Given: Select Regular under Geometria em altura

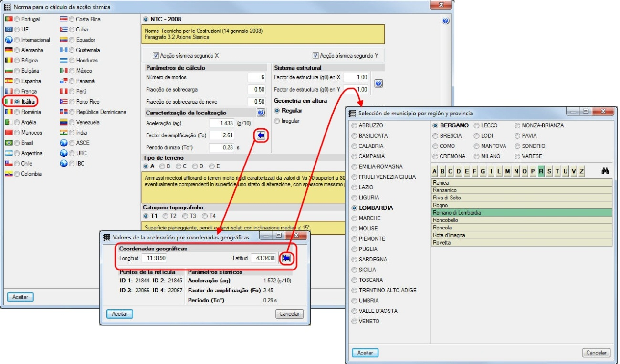Looking at the screenshot, I should (277, 111).
